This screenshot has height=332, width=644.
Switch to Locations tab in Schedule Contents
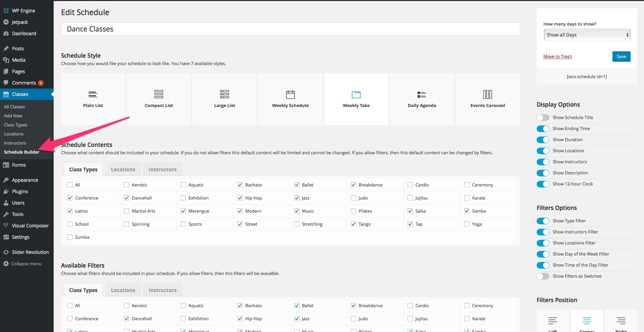pos(123,169)
